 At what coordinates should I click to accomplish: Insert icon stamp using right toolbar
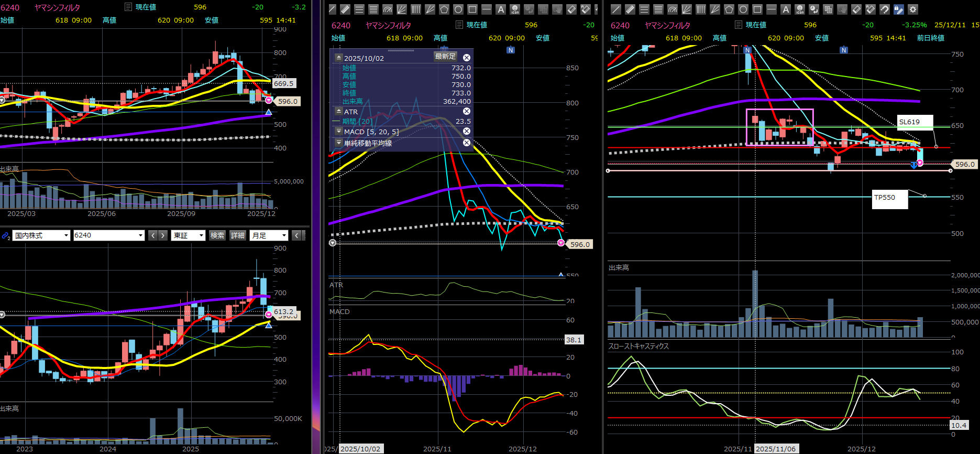point(799,9)
